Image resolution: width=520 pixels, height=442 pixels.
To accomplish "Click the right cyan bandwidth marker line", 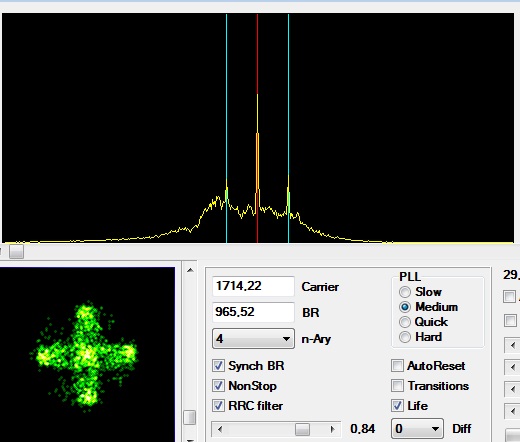I will click(x=288, y=128).
